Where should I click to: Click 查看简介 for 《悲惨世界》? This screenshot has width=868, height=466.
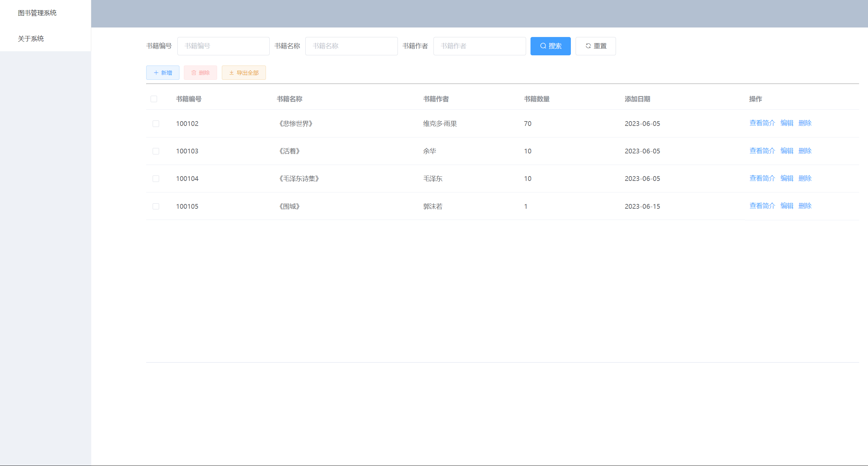click(x=762, y=123)
